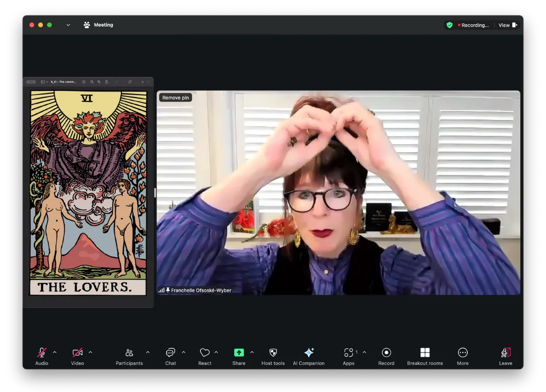546x392 pixels.
Task: Click the Remove pin button
Action: tap(175, 97)
